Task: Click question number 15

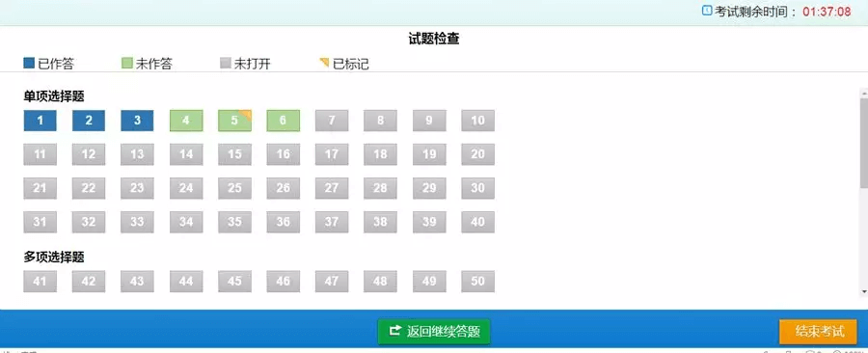Action: [x=234, y=154]
